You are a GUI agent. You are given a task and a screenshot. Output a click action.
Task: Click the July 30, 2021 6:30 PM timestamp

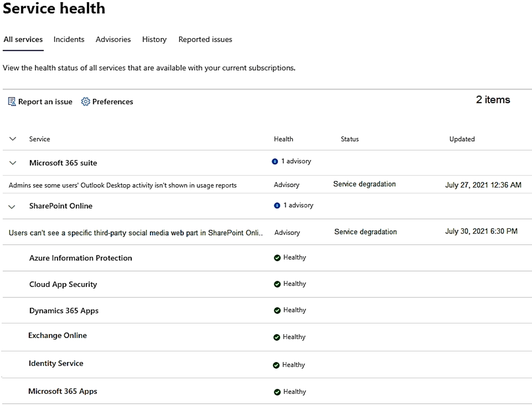coord(481,231)
